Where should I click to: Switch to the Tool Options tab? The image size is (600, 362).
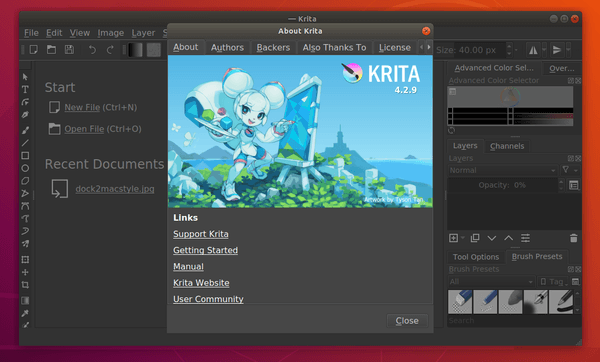[x=476, y=257]
